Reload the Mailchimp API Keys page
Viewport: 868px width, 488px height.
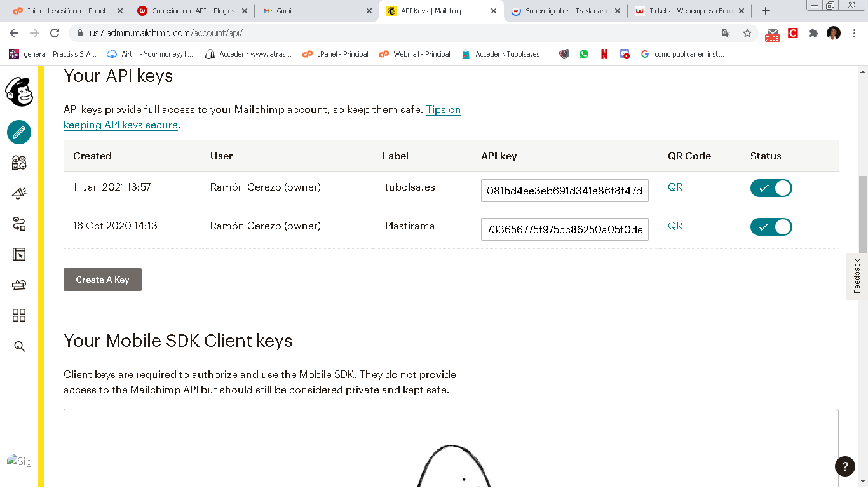click(x=55, y=33)
